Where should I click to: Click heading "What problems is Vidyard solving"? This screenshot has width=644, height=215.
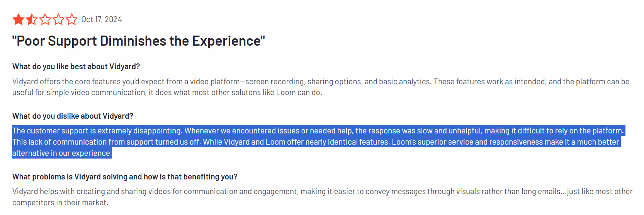tap(125, 177)
